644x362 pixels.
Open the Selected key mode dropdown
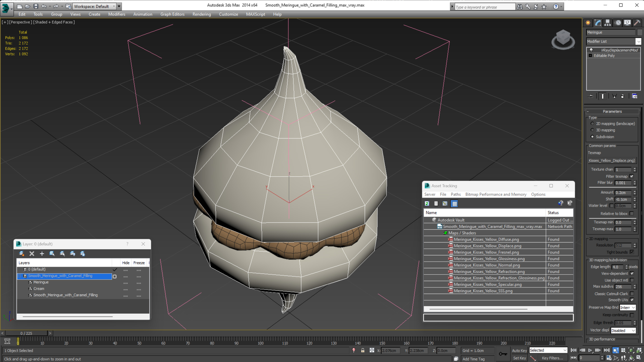coord(548,350)
